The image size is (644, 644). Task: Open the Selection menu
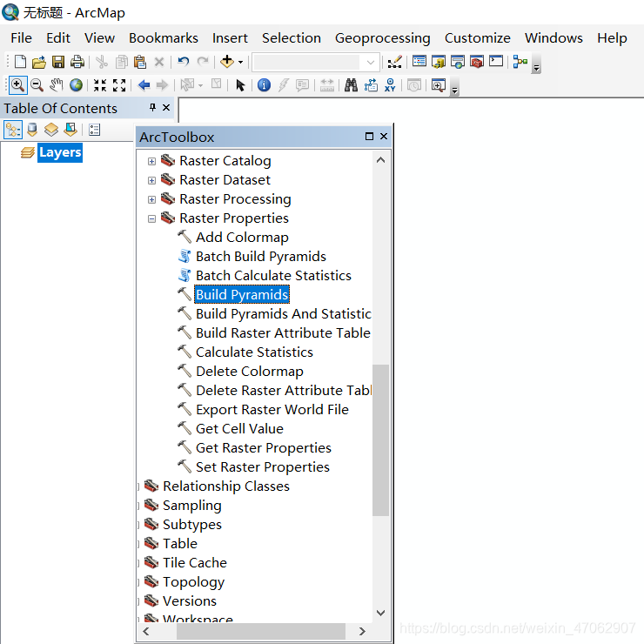click(292, 37)
